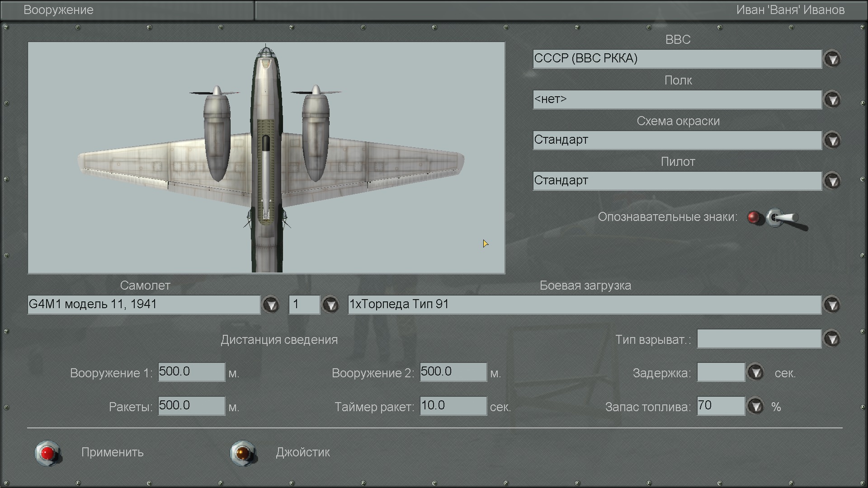Expand the Пилот skin dropdown arrow

(832, 181)
